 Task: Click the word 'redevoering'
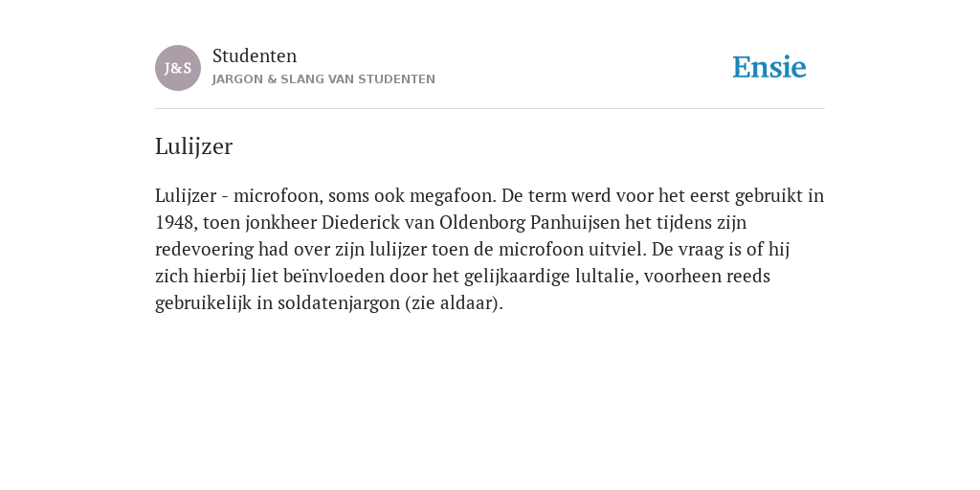point(205,250)
